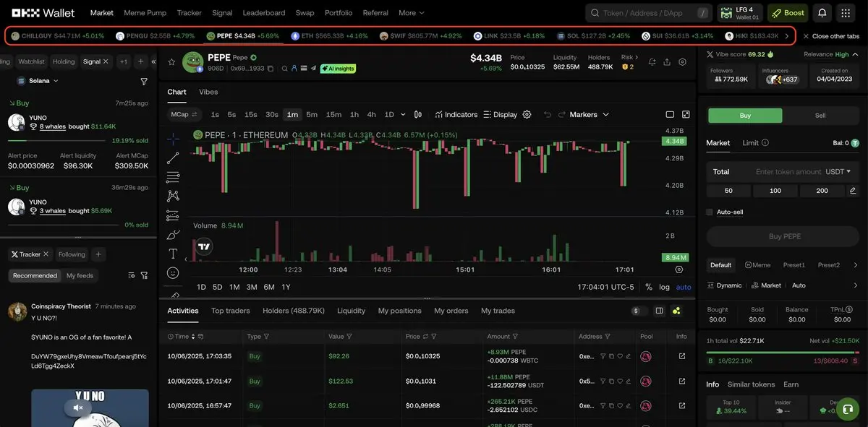Filter the X Tracker feed with funnel icon
868x427 pixels.
(144, 275)
